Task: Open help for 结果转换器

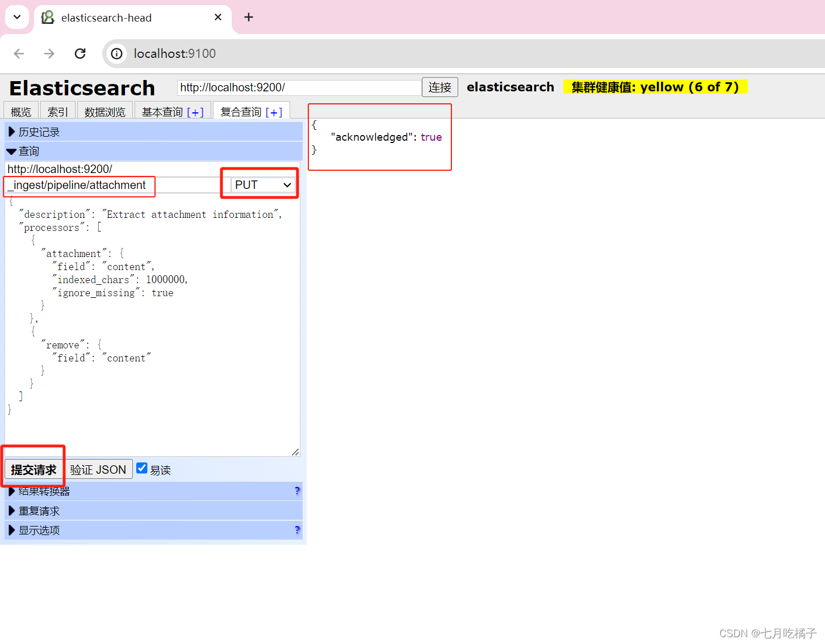Action: [297, 491]
